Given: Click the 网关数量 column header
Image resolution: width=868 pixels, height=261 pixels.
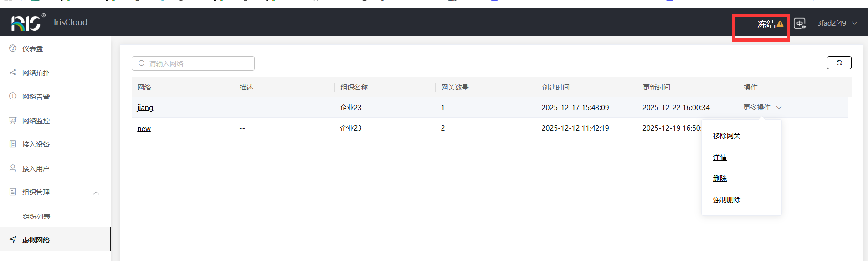Looking at the screenshot, I should pyautogui.click(x=455, y=87).
